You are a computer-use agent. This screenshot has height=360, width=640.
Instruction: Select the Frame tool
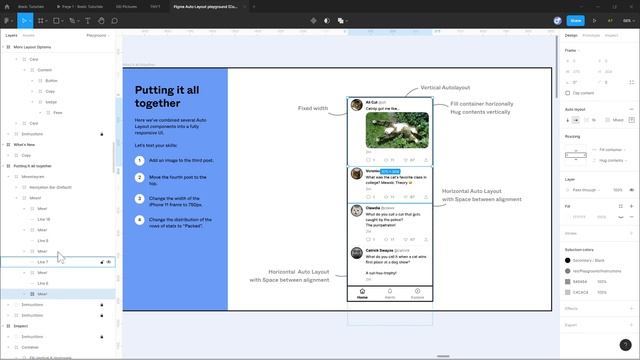click(x=41, y=20)
